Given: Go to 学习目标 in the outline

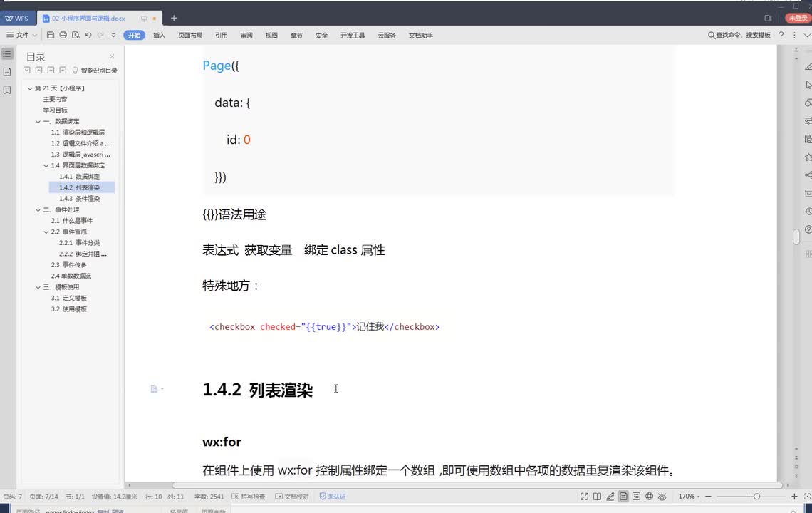Looking at the screenshot, I should coord(55,110).
